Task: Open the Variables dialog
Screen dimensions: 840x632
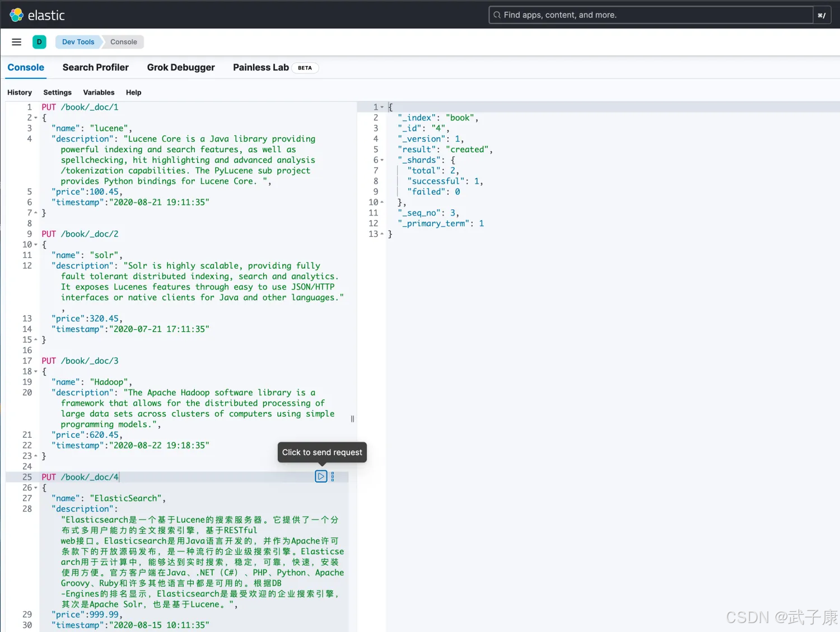Action: pyautogui.click(x=99, y=92)
